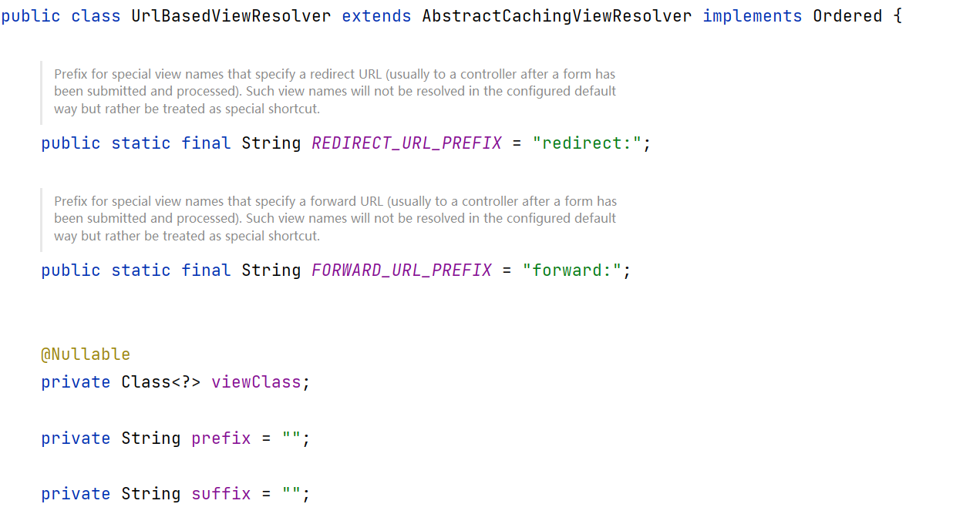
Task: Click the Class<?> type of viewClass
Action: [x=160, y=382]
